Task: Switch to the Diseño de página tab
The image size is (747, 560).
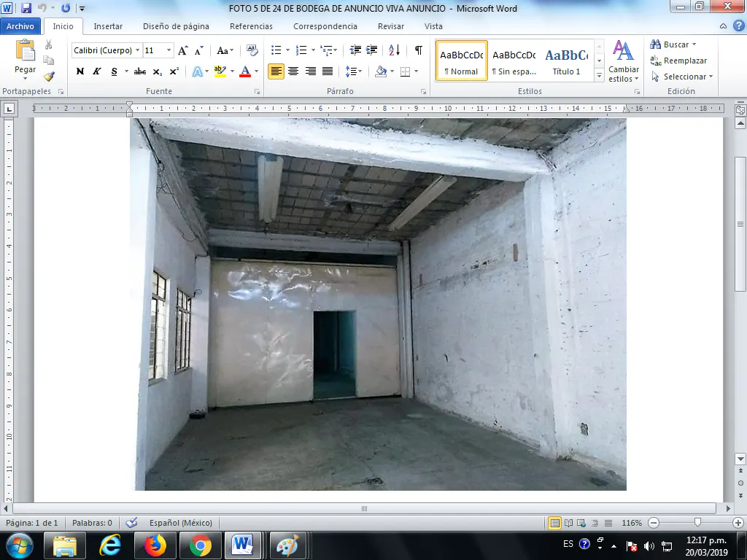Action: [176, 26]
